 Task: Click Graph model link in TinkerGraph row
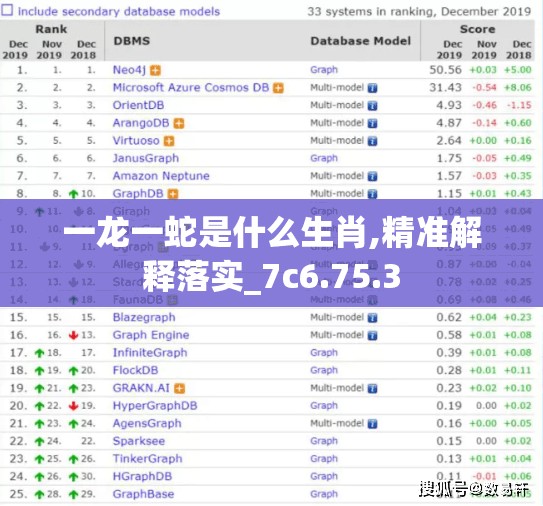tap(324, 458)
